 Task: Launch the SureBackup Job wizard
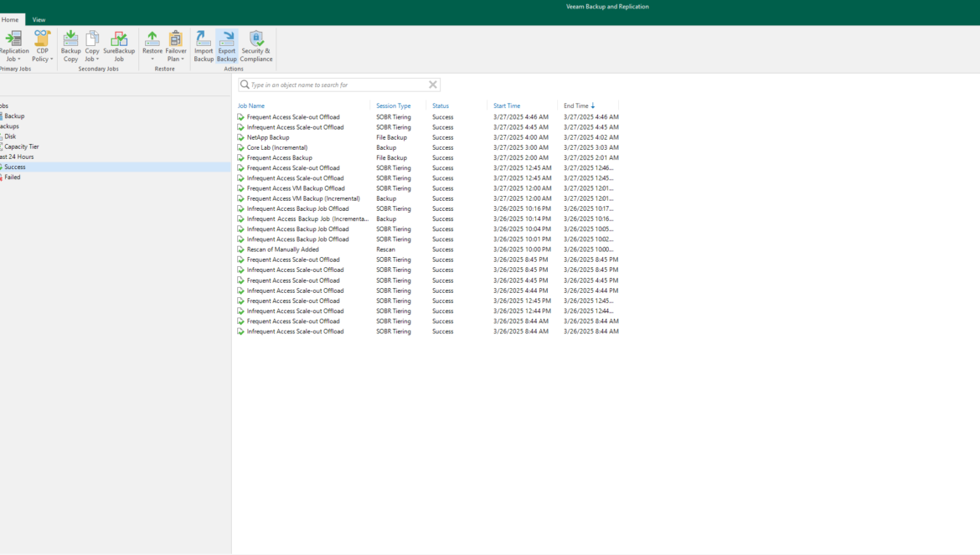(119, 46)
